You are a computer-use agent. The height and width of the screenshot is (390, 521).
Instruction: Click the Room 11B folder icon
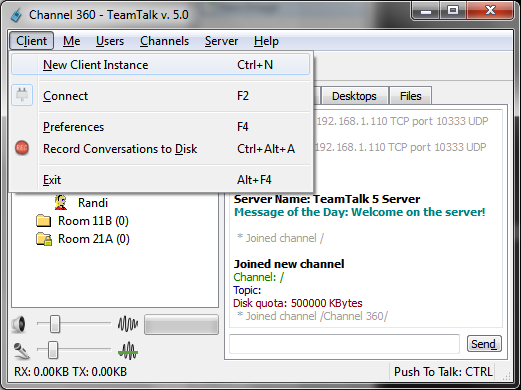click(x=43, y=221)
